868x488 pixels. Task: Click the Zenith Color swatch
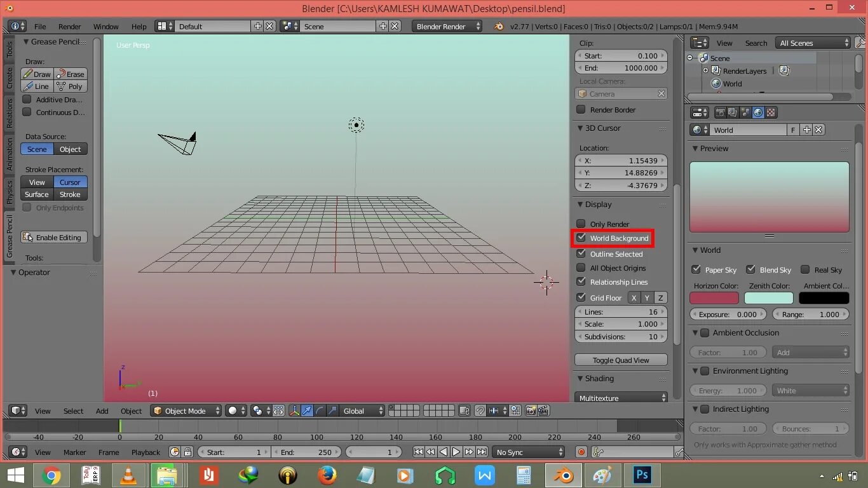[x=769, y=297]
